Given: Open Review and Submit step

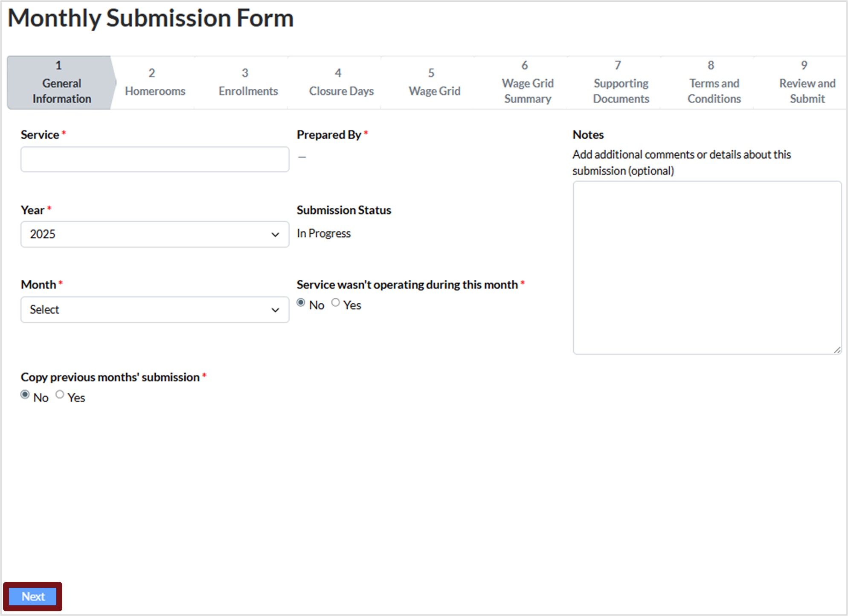Looking at the screenshot, I should 807,83.
